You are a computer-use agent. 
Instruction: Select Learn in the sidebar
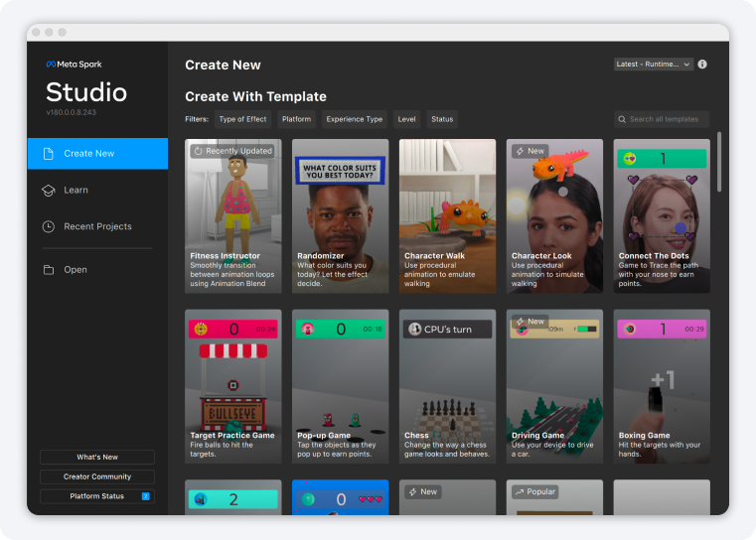coord(76,191)
